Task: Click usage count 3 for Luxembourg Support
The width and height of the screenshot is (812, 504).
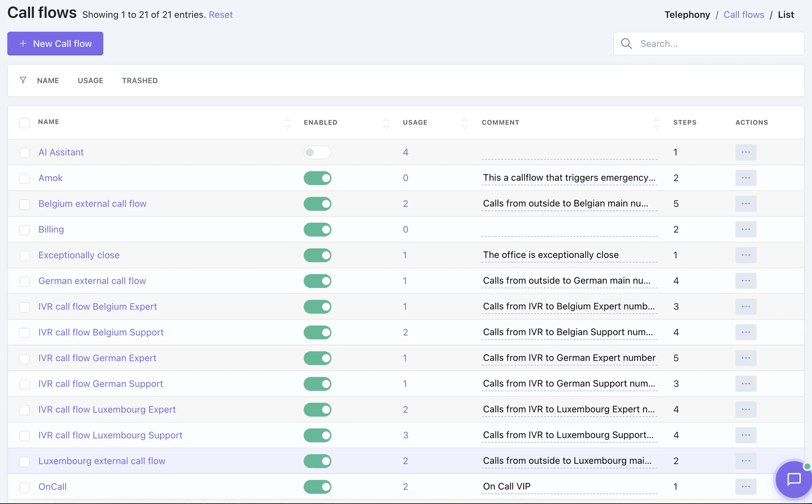Action: (405, 435)
